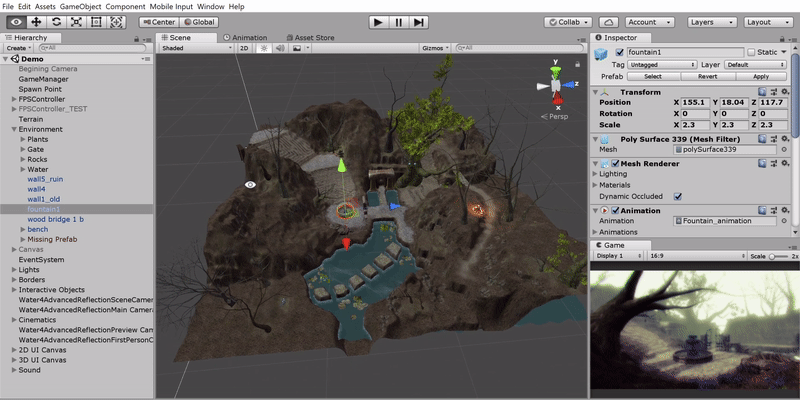Switch to the Asset Store tab
The width and height of the screenshot is (800, 400).
pyautogui.click(x=310, y=38)
